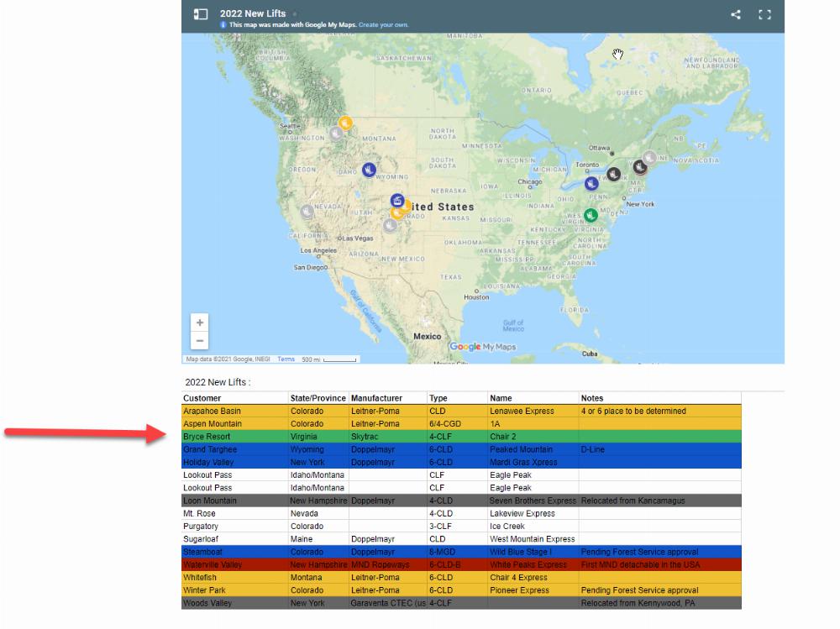Screen dimensions: 840x629
Task: Select the 'Purgatory' customer cell
Action: click(x=235, y=527)
